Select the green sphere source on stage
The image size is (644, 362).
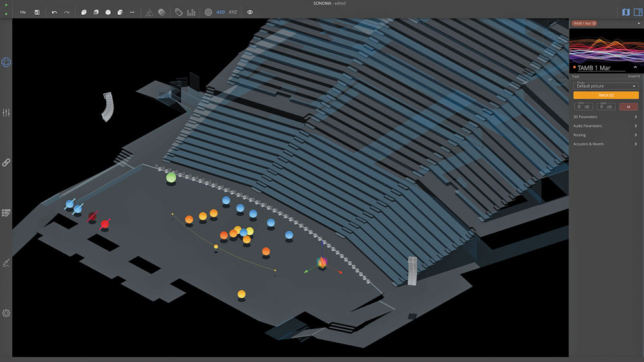pyautogui.click(x=171, y=178)
